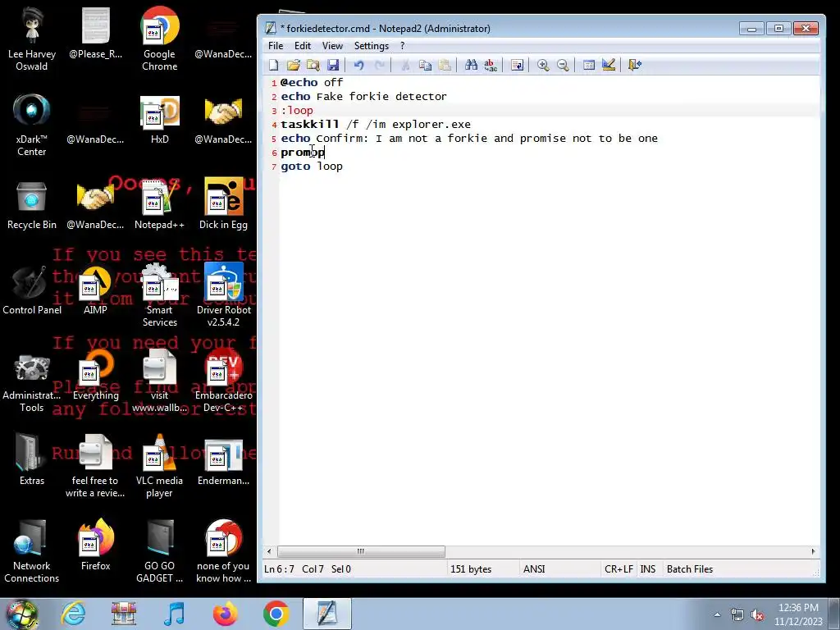Click the horizontal scrollbar thumb in the editor
Image resolution: width=840 pixels, height=630 pixels.
coord(361,551)
